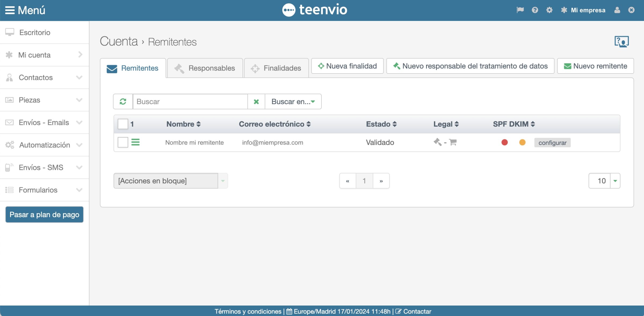Image resolution: width=644 pixels, height=316 pixels.
Task: Go to previous page «
Action: point(347,181)
